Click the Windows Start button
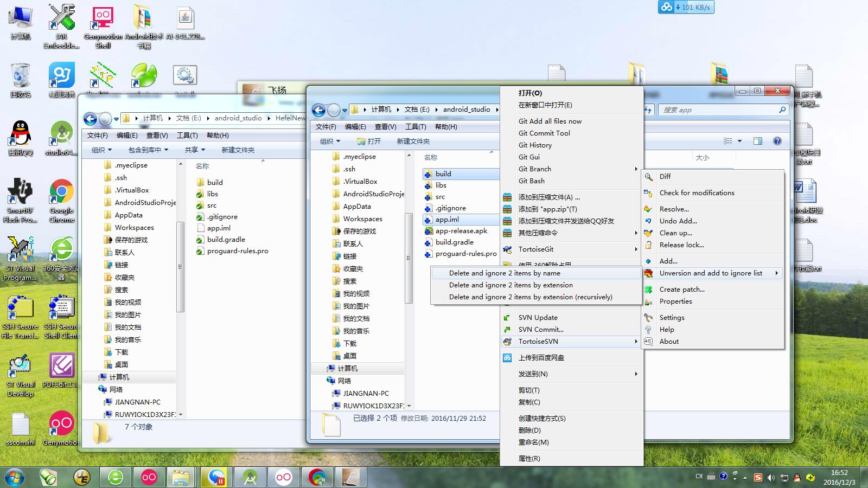Image resolution: width=868 pixels, height=488 pixels. tap(15, 477)
